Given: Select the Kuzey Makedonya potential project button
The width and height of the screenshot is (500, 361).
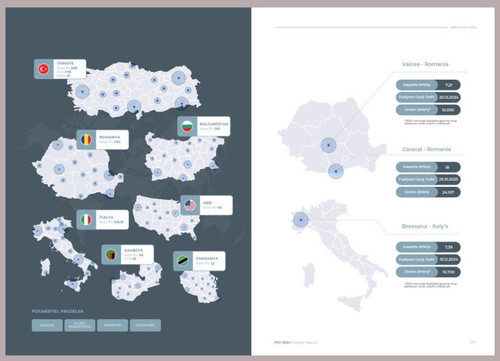Looking at the screenshot, I should click(80, 325).
